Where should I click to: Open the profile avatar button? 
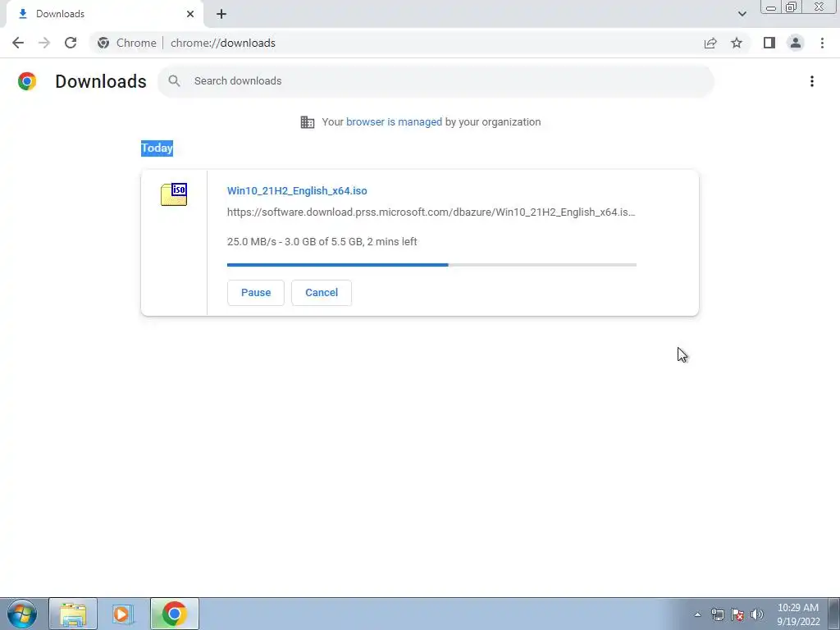pos(796,43)
